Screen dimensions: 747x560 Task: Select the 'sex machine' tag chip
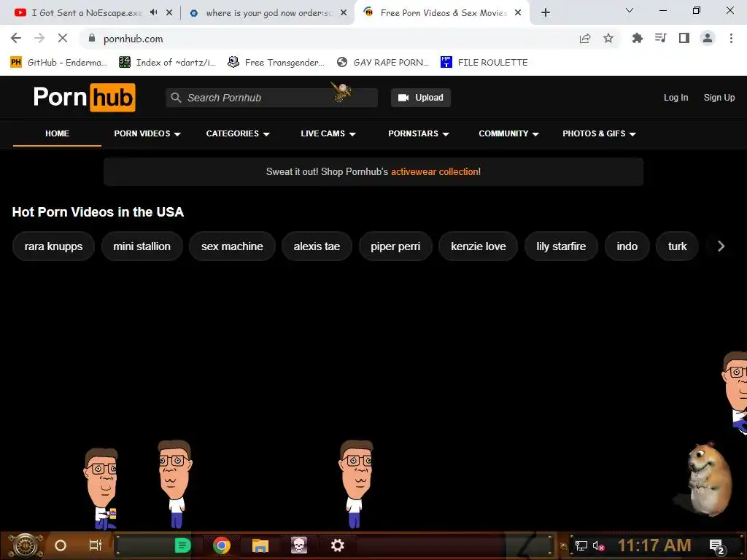click(x=232, y=246)
